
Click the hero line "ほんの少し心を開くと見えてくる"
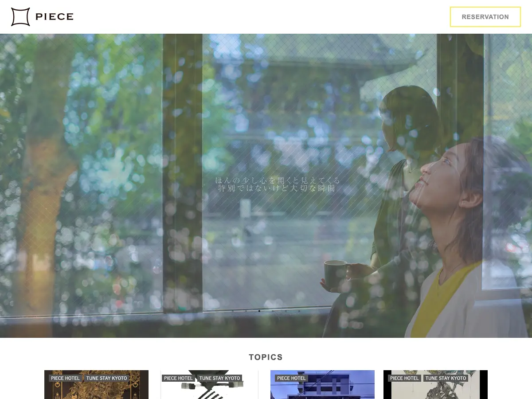pos(278,180)
